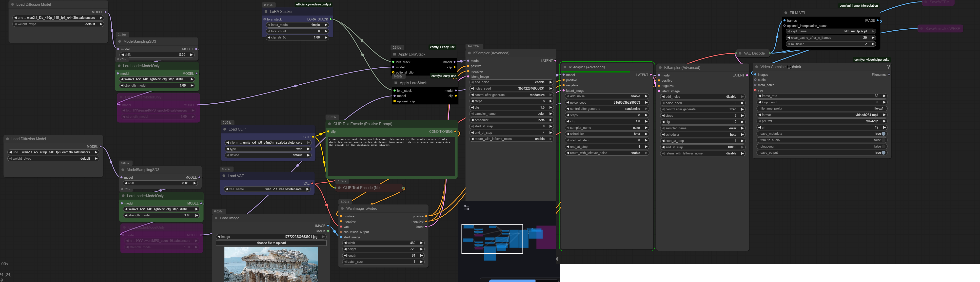This screenshot has height=282, width=980.
Task: Enable the pingpong toggle
Action: pyautogui.click(x=883, y=146)
